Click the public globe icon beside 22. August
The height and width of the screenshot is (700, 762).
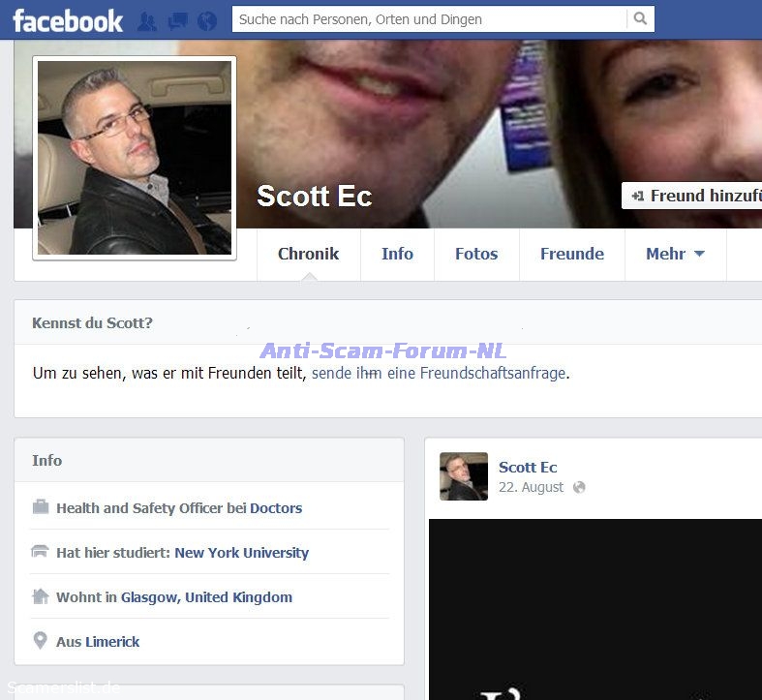579,487
